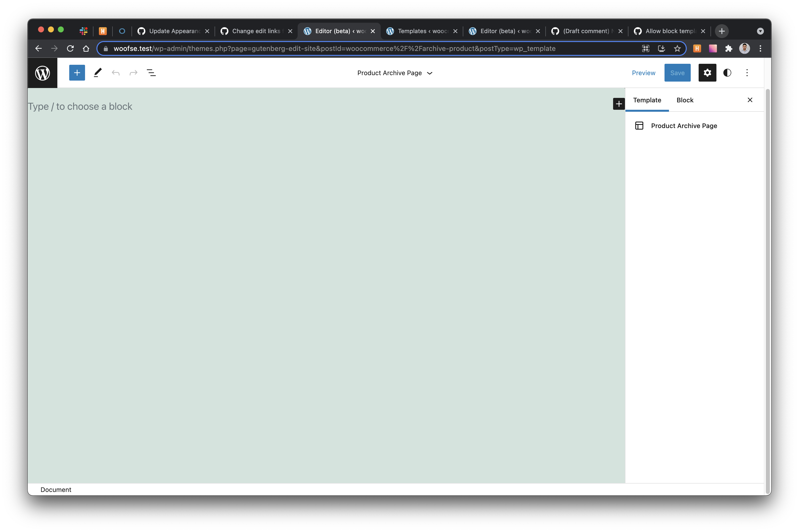The height and width of the screenshot is (532, 799).
Task: Click the Preview button
Action: pyautogui.click(x=643, y=73)
